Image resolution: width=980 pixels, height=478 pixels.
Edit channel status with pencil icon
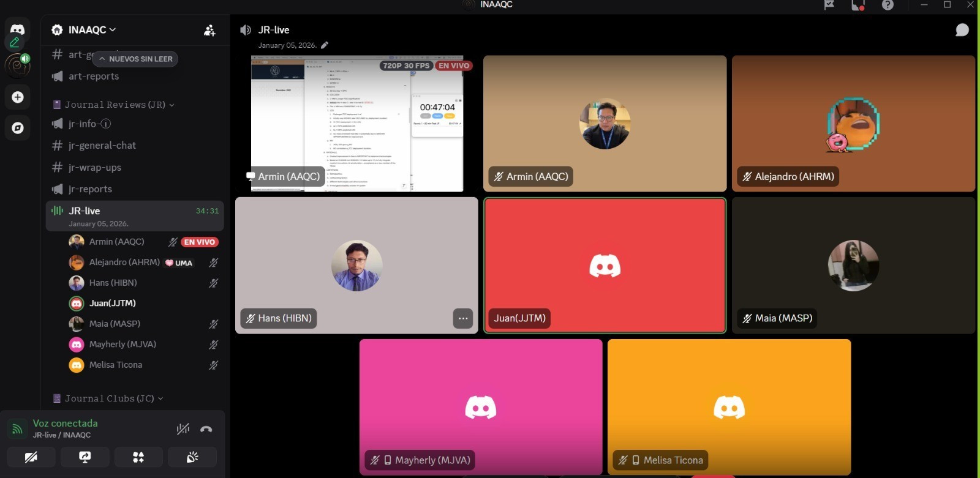[x=325, y=45]
